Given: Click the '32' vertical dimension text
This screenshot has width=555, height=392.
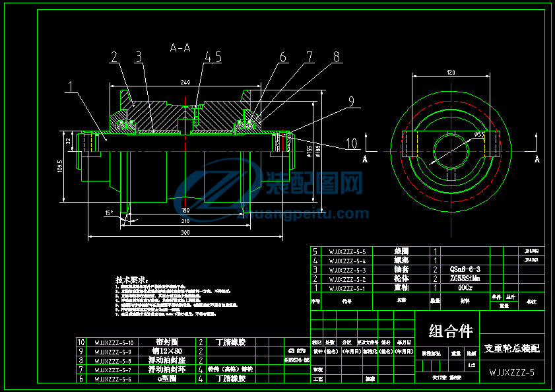Looking at the screenshot, I should [69, 141].
